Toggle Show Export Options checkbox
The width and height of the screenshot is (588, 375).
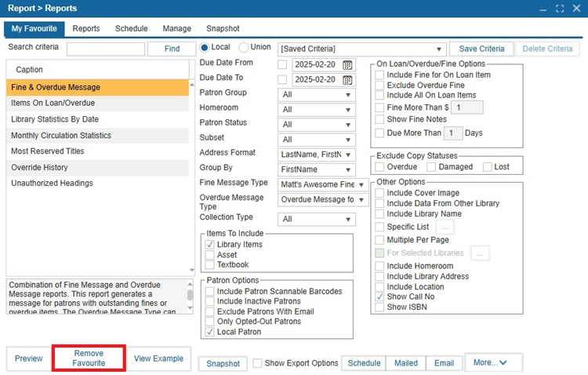pyautogui.click(x=257, y=363)
